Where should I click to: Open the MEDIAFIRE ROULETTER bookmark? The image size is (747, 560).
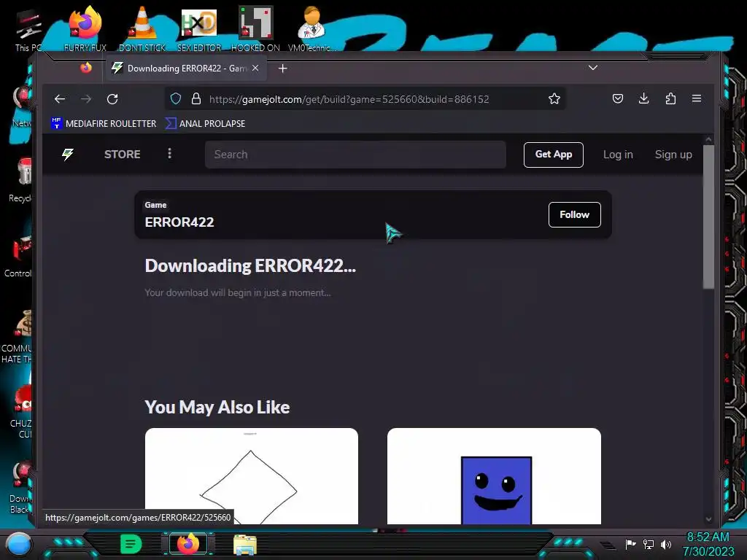click(x=104, y=123)
